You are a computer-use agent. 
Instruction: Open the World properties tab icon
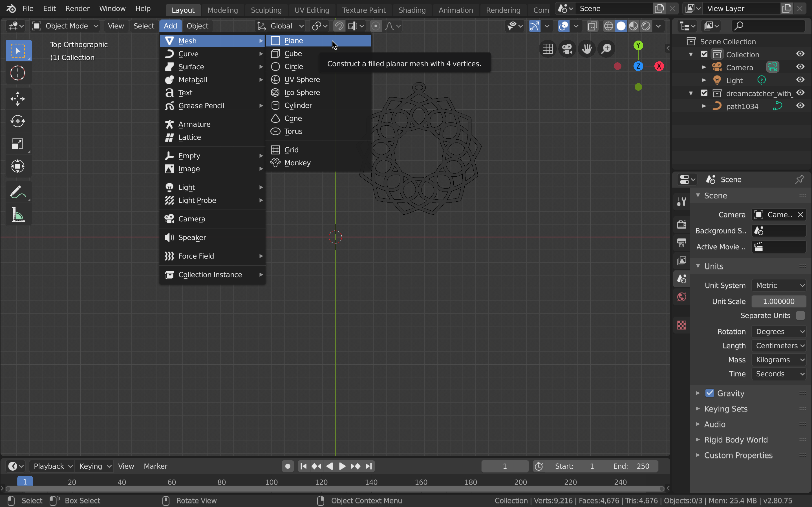coord(681,297)
